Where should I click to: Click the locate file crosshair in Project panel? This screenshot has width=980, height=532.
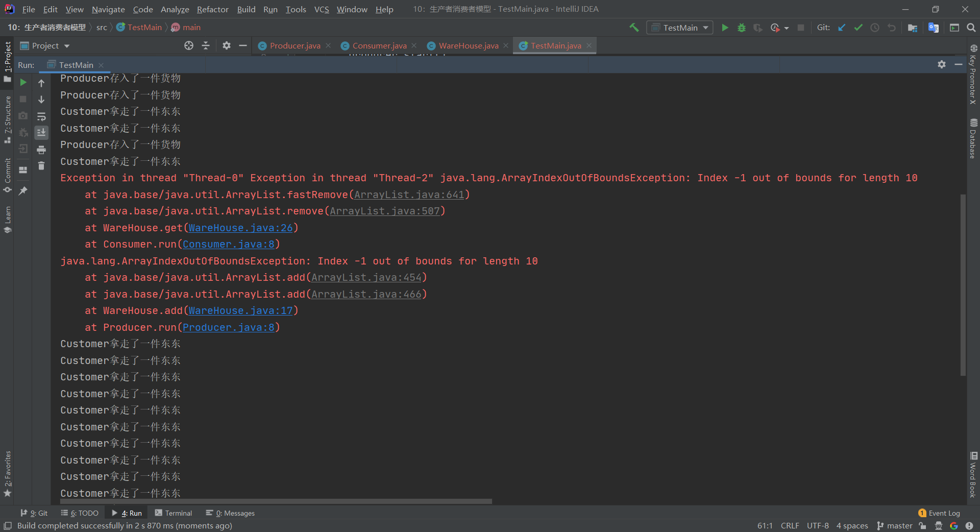click(x=189, y=45)
